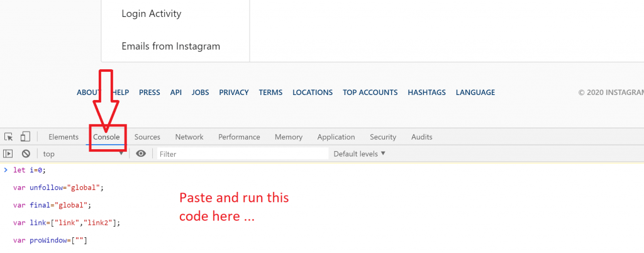
Task: Click the code line var final="global"
Action: pyautogui.click(x=53, y=205)
